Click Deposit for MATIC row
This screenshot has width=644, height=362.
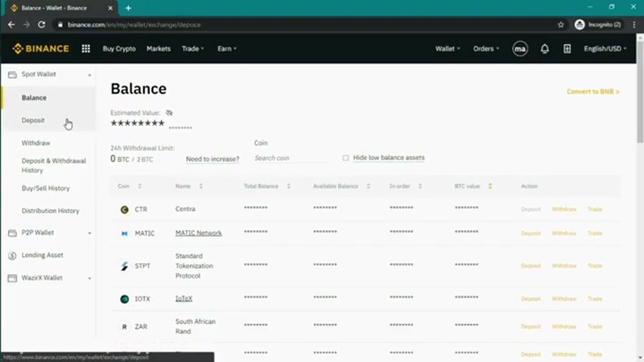pos(531,233)
